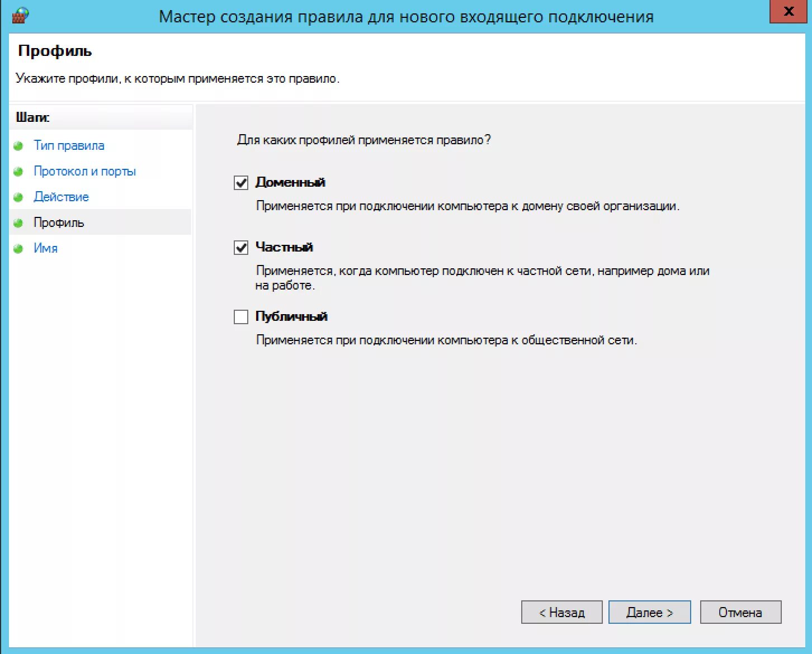
Task: Click green bullet beside Протокол и порты
Action: point(18,172)
